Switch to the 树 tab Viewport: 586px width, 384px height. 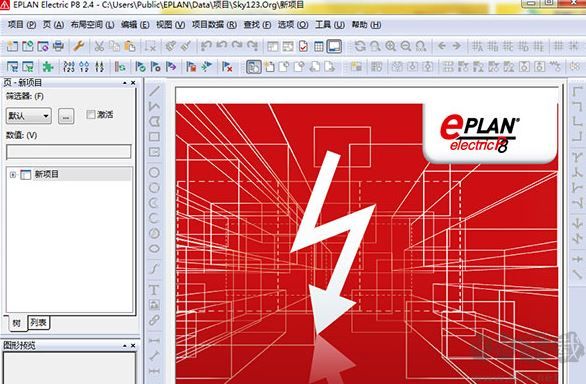pos(17,323)
